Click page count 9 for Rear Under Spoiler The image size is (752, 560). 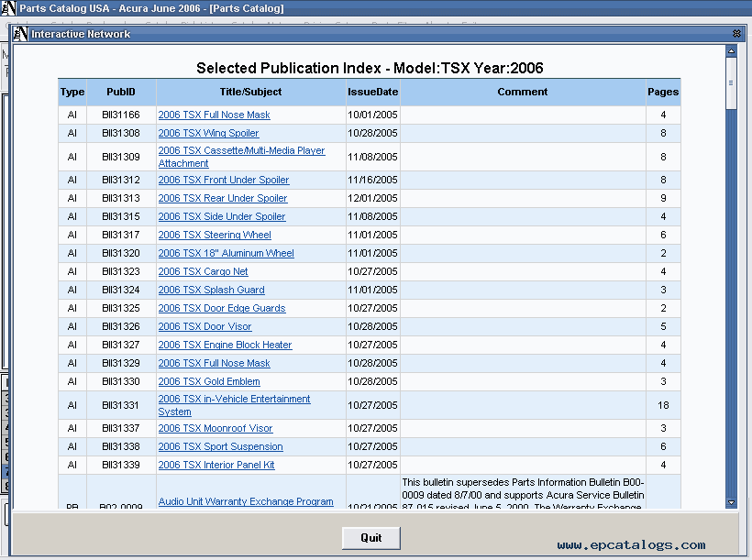(x=663, y=198)
